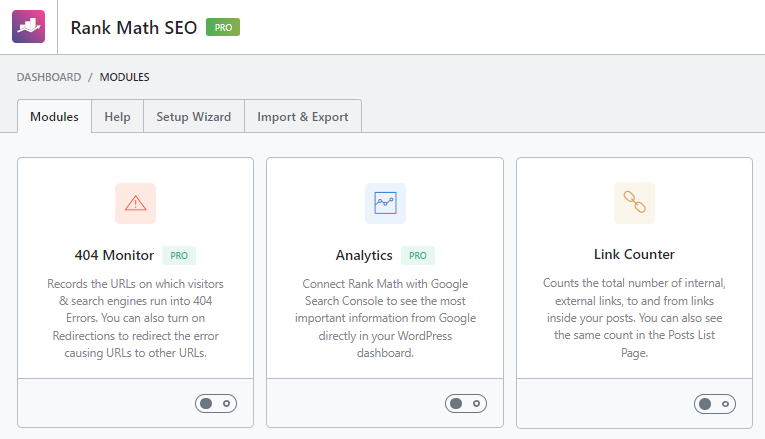Click the Link Counter module heading
Image resolution: width=765 pixels, height=439 pixels.
[634, 254]
